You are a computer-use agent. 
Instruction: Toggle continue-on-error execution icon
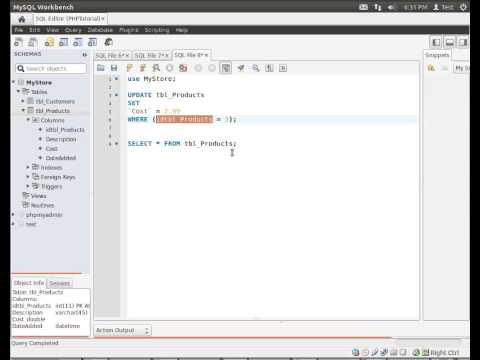coord(183,68)
